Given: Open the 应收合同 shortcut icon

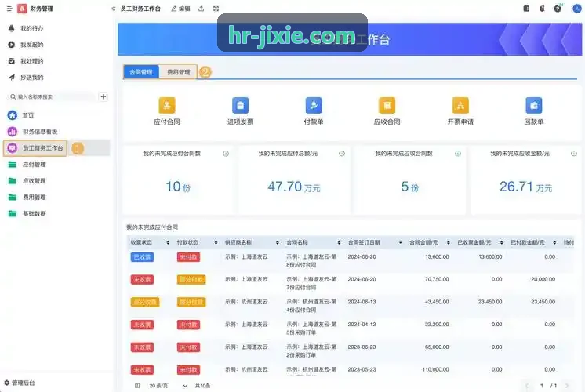Looking at the screenshot, I should (x=387, y=105).
